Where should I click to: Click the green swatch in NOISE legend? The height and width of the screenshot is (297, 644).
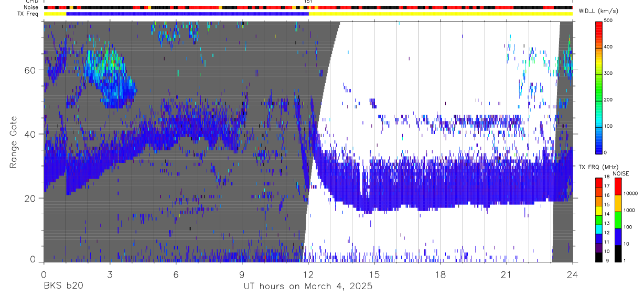tap(618, 219)
